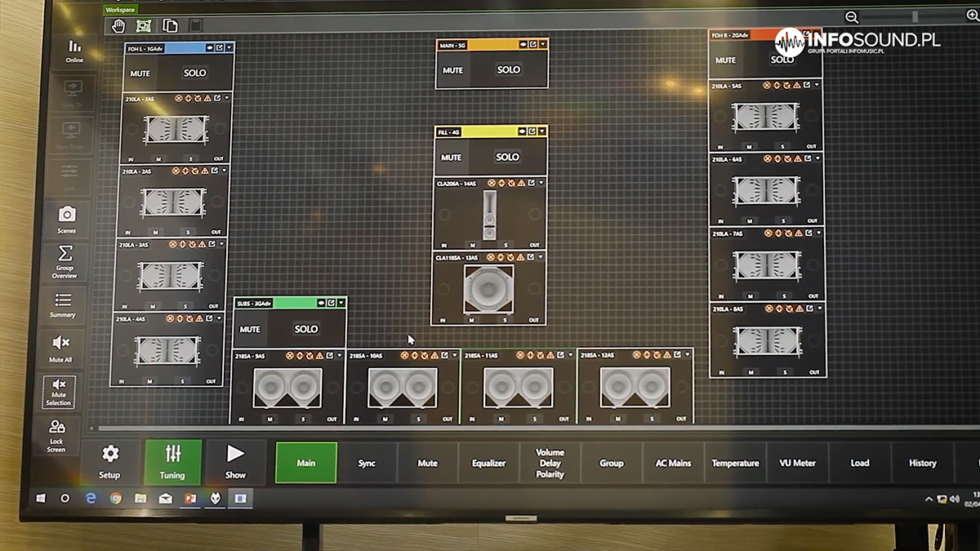
Task: Click the up-down arrow icon on CLA206A - 14AS
Action: pos(501,184)
